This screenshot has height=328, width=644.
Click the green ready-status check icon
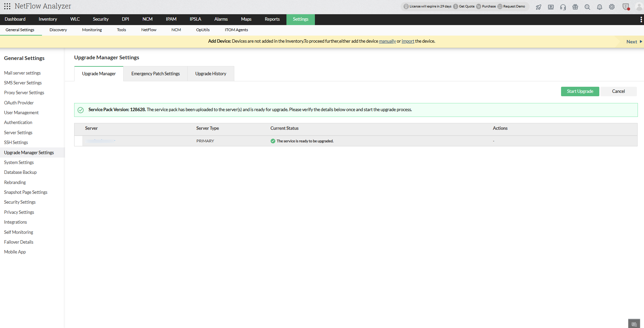[273, 141]
